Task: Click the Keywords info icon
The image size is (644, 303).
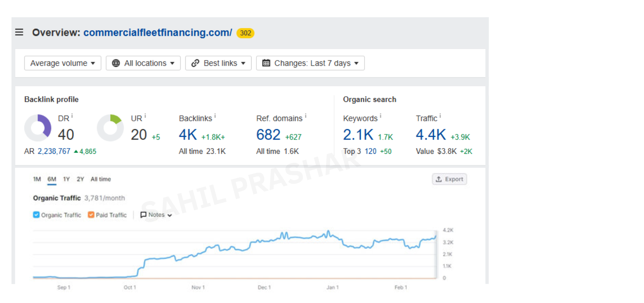Action: pos(380,116)
